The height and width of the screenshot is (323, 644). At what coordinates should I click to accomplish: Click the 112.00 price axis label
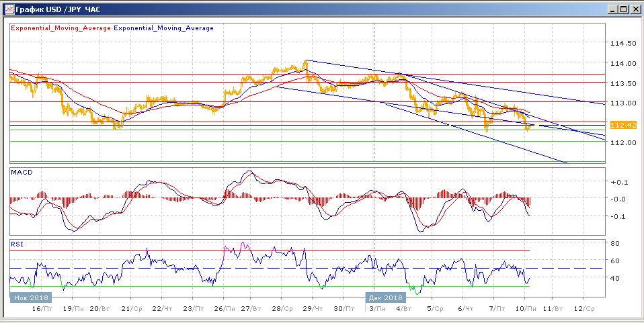point(622,143)
